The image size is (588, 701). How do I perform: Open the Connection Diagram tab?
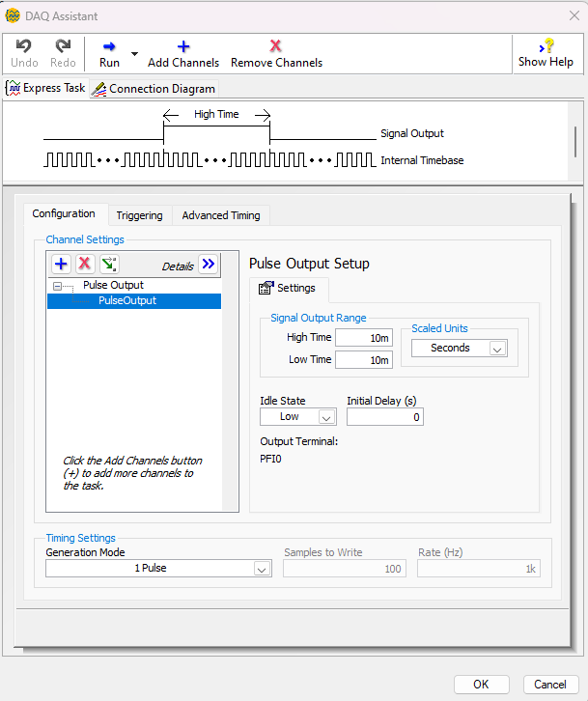(x=154, y=89)
